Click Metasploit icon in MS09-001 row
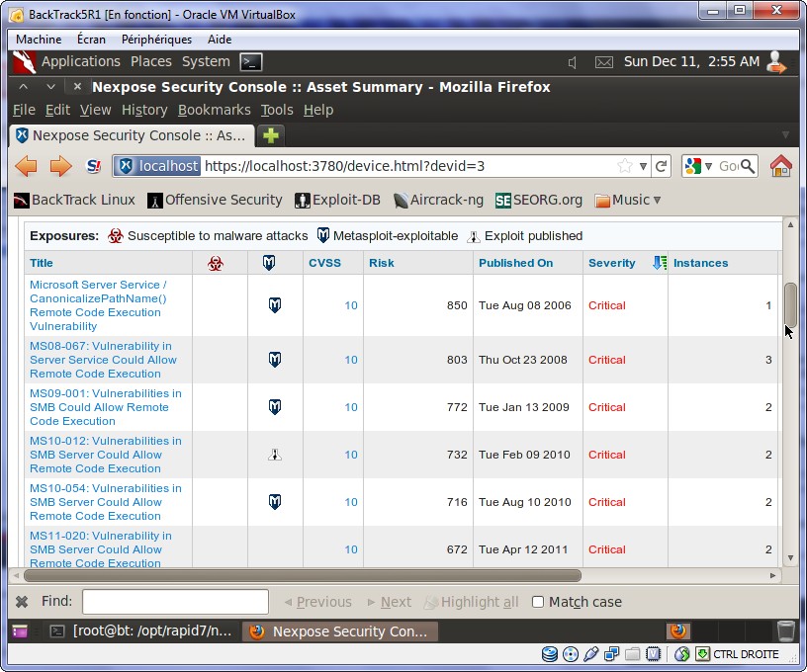807x672 pixels. point(275,407)
